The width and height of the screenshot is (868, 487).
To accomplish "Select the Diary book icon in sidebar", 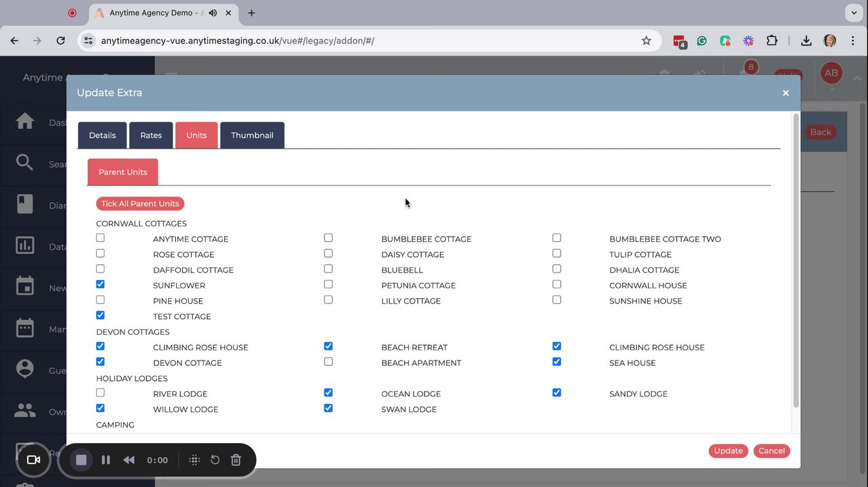I will tap(25, 204).
